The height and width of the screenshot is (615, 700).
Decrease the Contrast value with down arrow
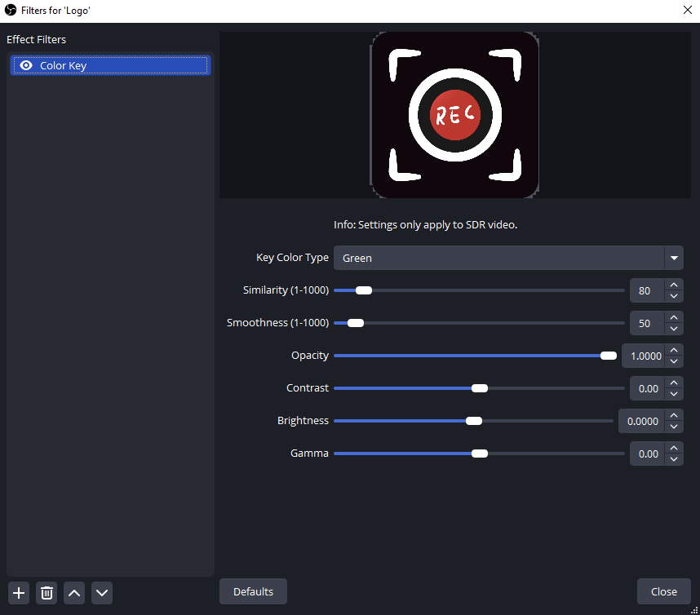click(673, 394)
